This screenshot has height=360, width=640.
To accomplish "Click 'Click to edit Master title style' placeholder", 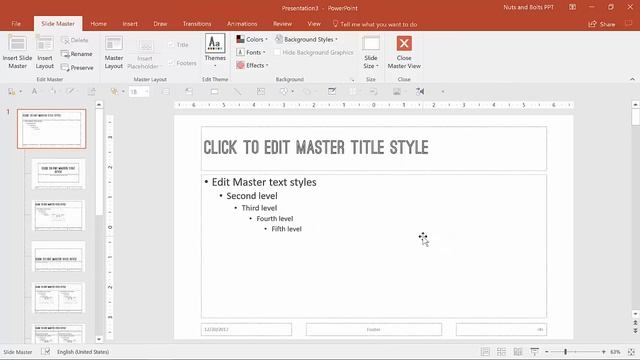I will (x=373, y=148).
